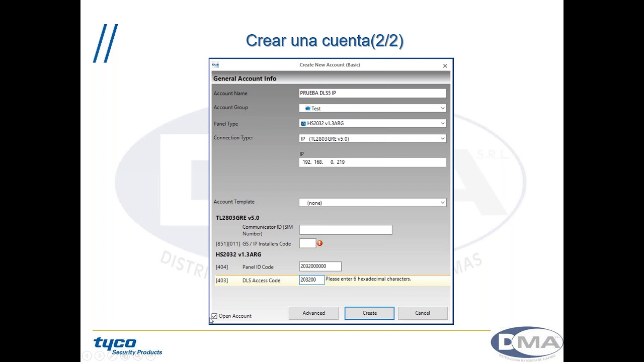Screen dimensions: 644x362
Task: Click the TL2803GRE v5.0 section heading
Action: point(237,218)
